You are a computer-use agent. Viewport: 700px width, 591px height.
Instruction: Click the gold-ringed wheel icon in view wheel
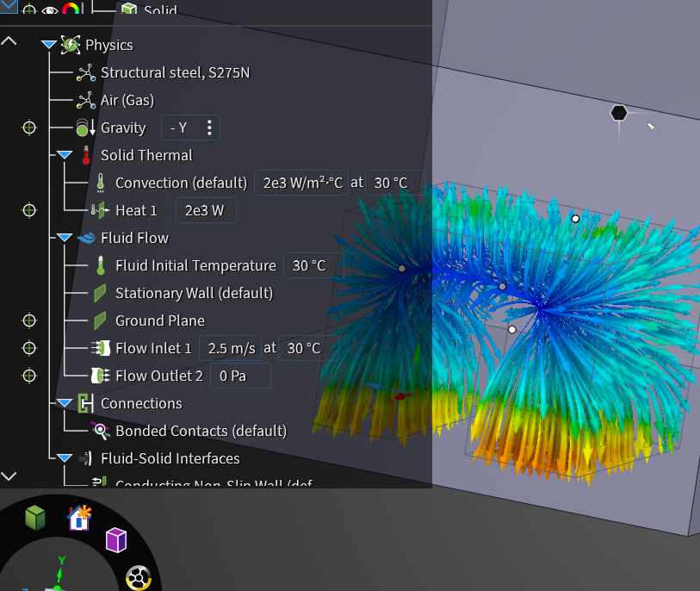coord(138,578)
